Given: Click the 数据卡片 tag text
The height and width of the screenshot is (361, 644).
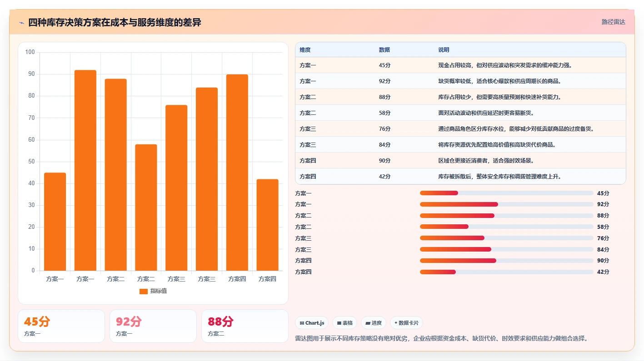Looking at the screenshot, I should [x=409, y=323].
